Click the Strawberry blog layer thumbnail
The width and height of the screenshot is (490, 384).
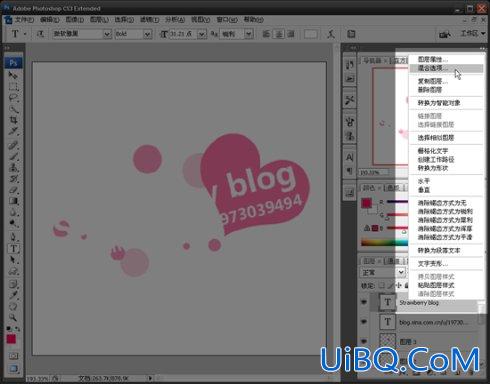point(387,302)
